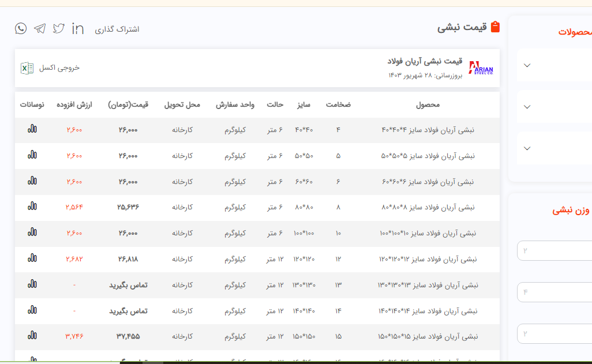Viewport: 592px width, 364px height.
Task: Share page via WhatsApp icon
Action: pos(21,28)
